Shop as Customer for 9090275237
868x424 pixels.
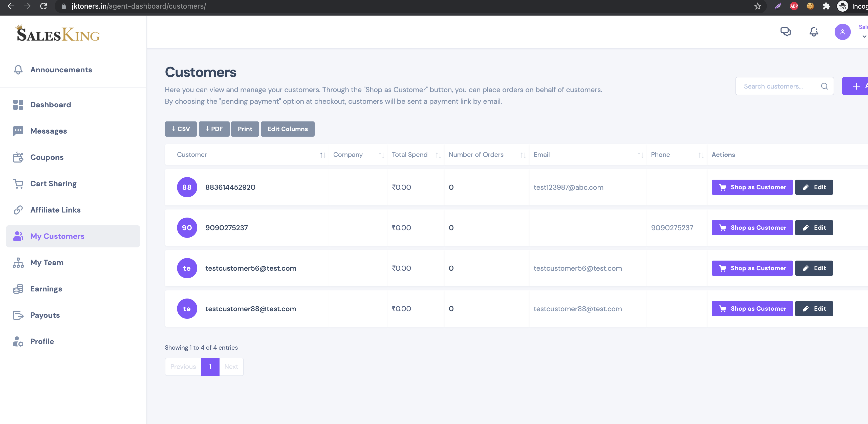pyautogui.click(x=752, y=227)
